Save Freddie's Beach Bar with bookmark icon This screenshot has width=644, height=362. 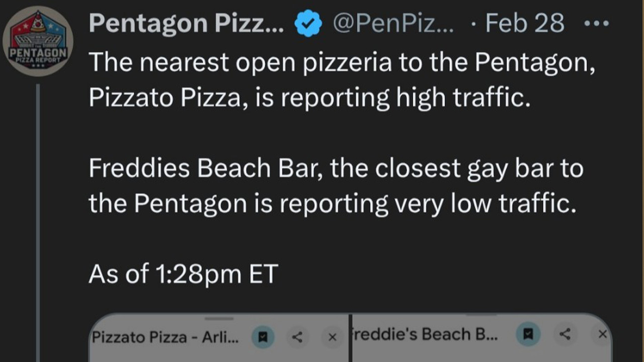click(x=528, y=334)
